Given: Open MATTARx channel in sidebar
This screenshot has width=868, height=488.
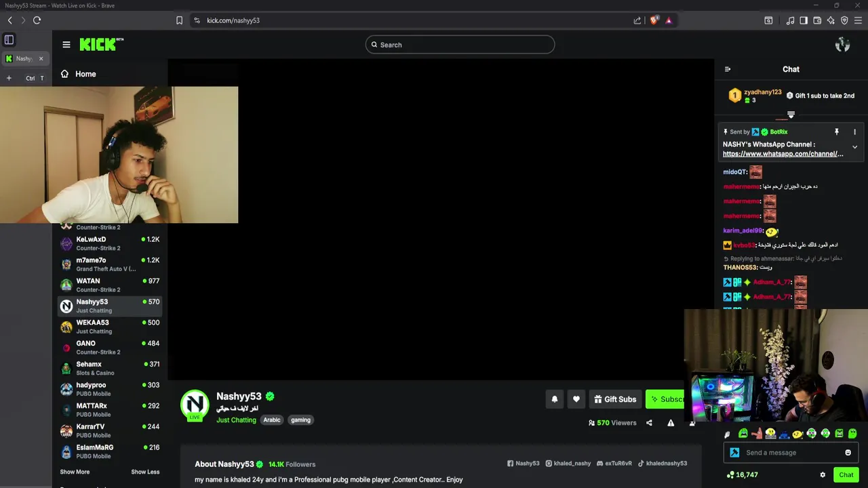Looking at the screenshot, I should [110, 410].
